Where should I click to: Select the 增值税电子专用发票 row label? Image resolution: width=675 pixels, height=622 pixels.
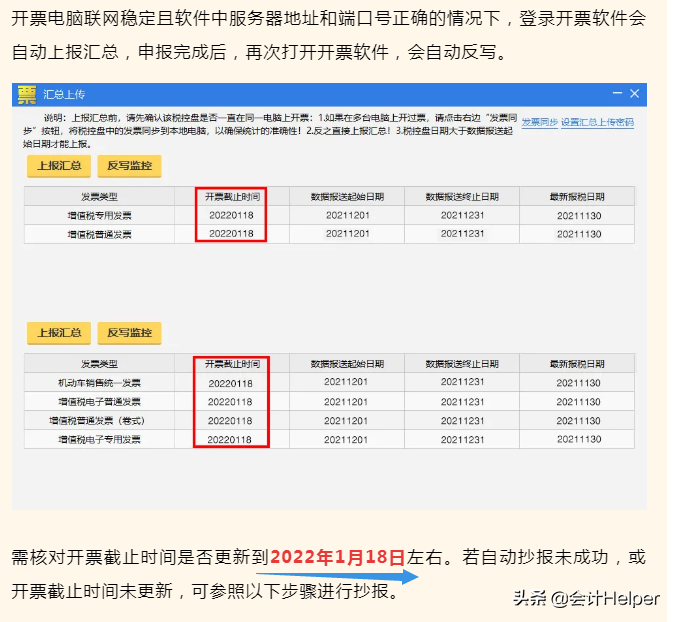click(x=99, y=439)
